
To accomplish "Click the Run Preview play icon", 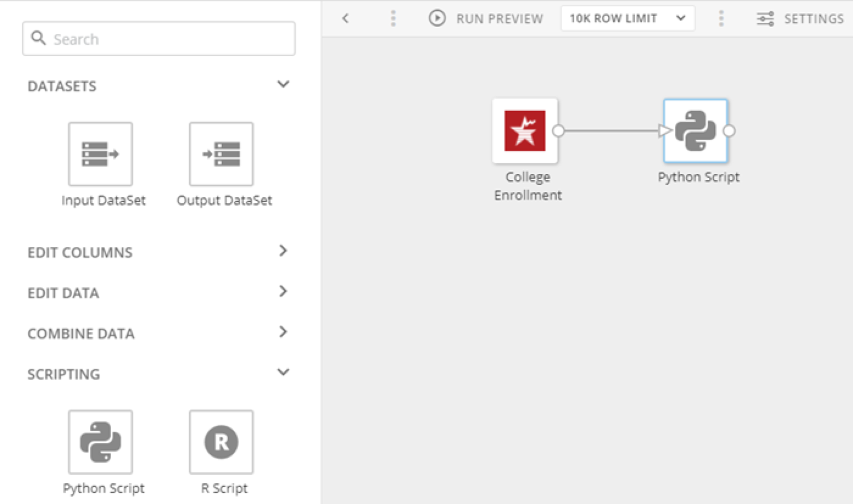I will [x=437, y=18].
